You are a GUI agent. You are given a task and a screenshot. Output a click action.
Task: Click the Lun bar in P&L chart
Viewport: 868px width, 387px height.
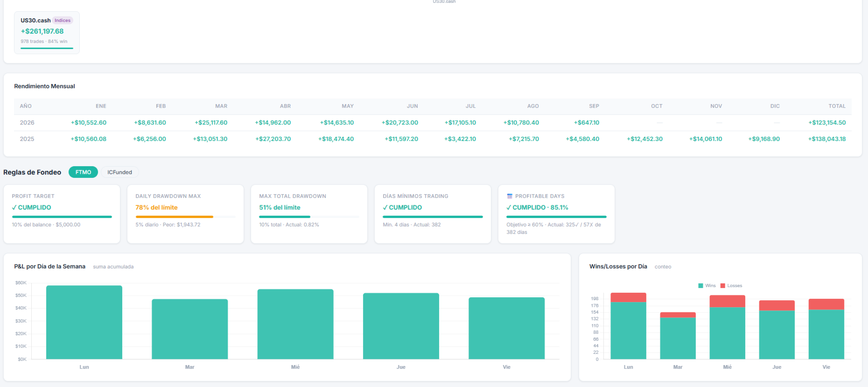[x=84, y=322]
